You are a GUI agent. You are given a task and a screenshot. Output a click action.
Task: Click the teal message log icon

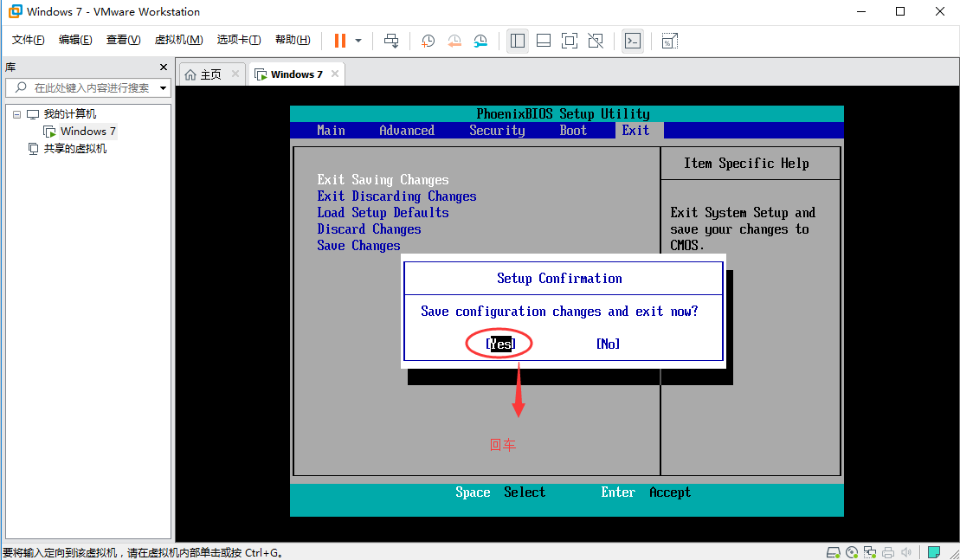934,553
